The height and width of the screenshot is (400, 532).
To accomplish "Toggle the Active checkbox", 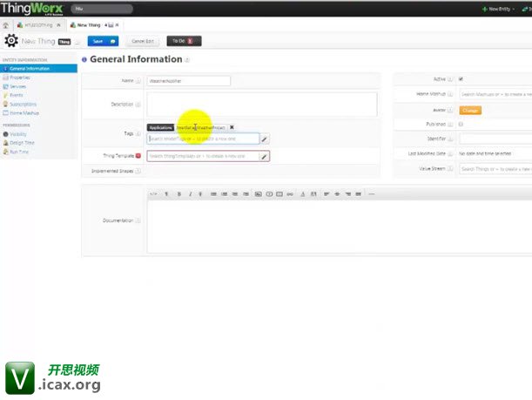I will (x=461, y=79).
